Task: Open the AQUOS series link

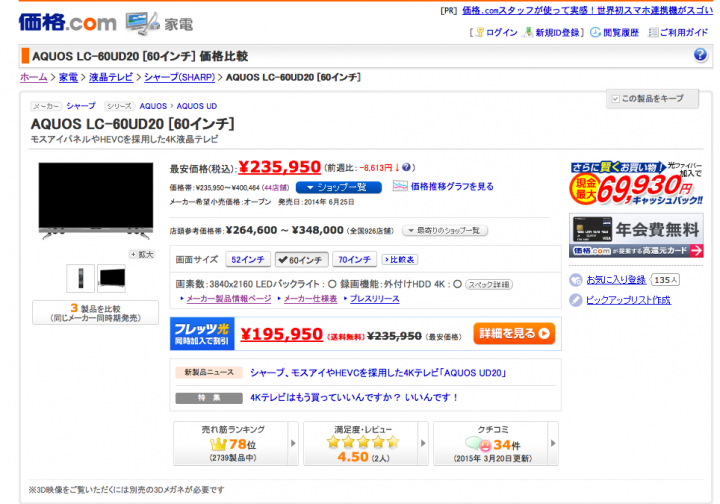Action: point(153,106)
